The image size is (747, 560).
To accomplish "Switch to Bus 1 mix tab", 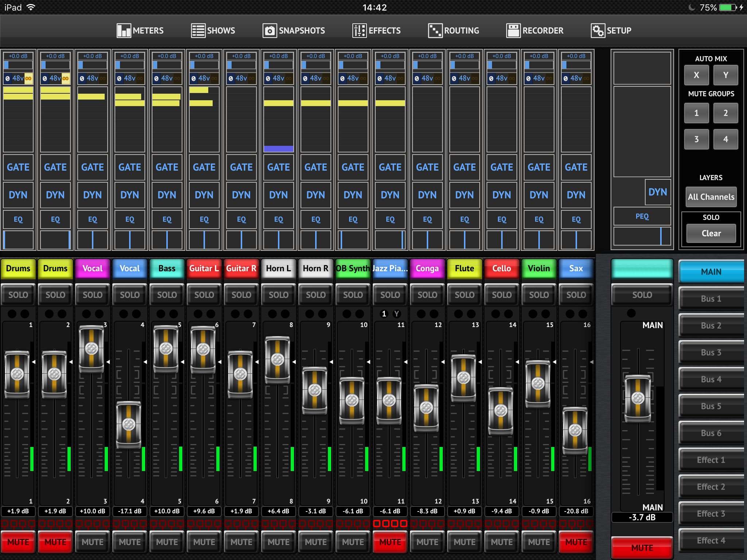I will tap(711, 299).
